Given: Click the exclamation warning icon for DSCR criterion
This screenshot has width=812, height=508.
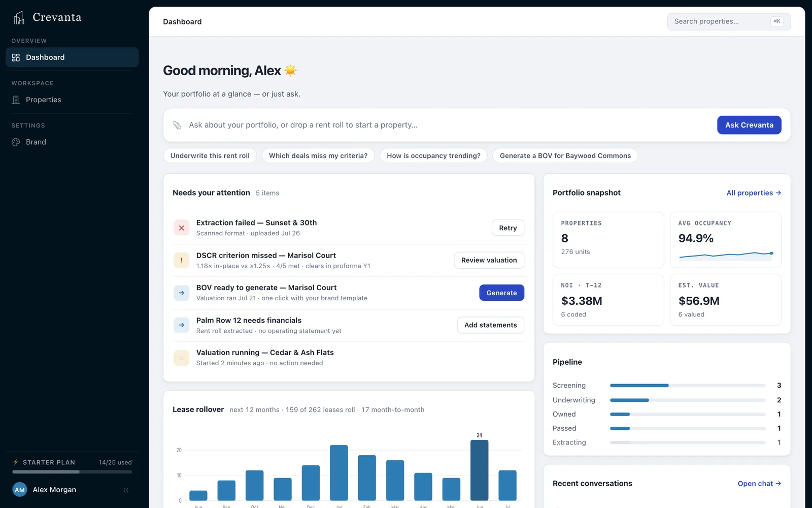Looking at the screenshot, I should 181,260.
